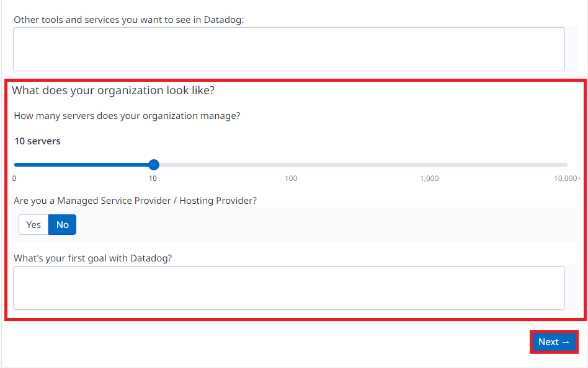Click the 100 tick label under the slider
This screenshot has width=588, height=368.
tap(291, 178)
